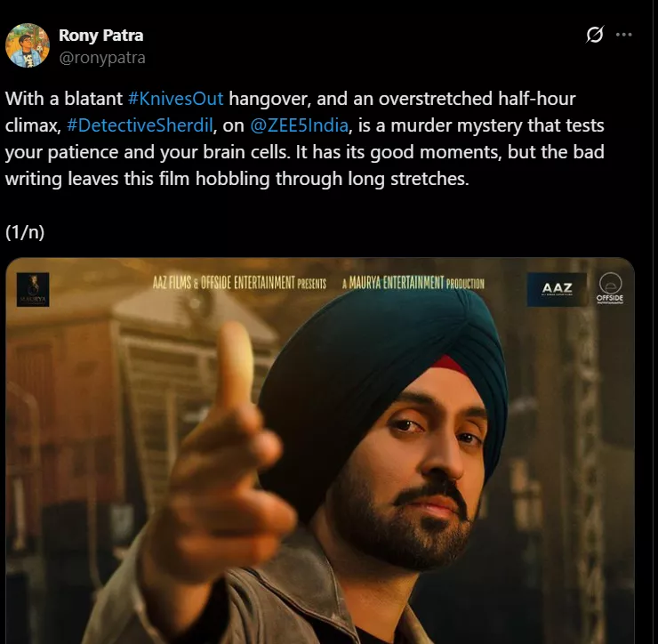The height and width of the screenshot is (644, 658).
Task: Click the 'AAZ Films & Offside Entertainment presents' text
Action: 239,283
